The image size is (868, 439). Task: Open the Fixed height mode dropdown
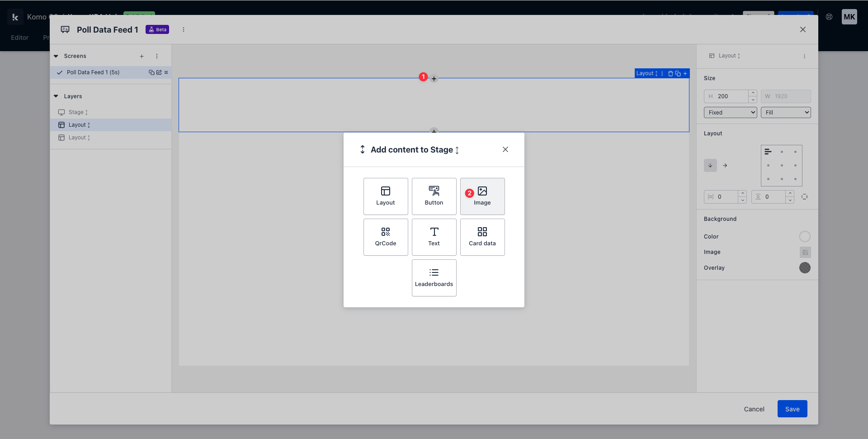tap(730, 112)
